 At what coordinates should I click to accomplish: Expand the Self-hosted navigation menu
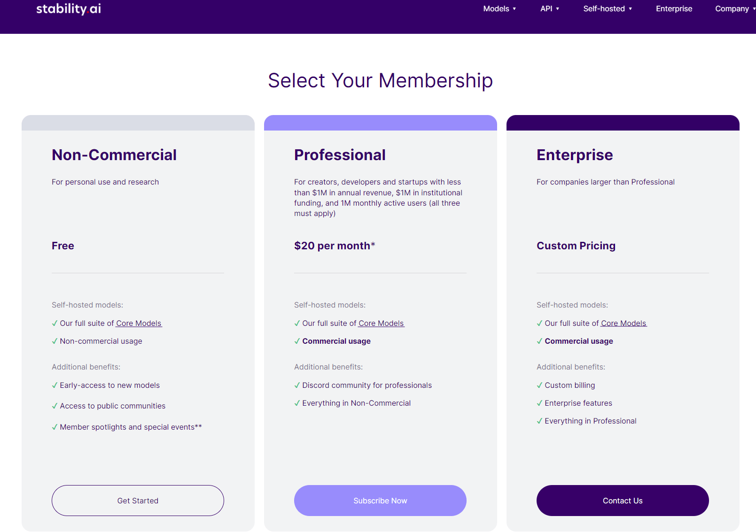tap(608, 9)
